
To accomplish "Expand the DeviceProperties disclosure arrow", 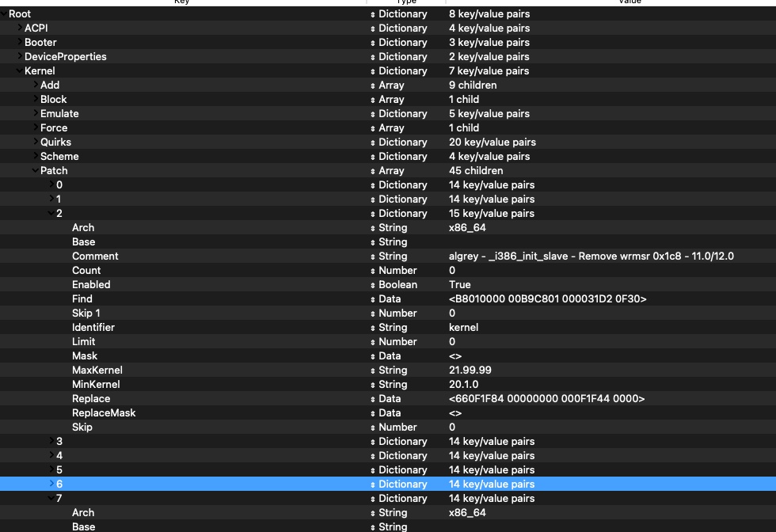I will pos(20,57).
